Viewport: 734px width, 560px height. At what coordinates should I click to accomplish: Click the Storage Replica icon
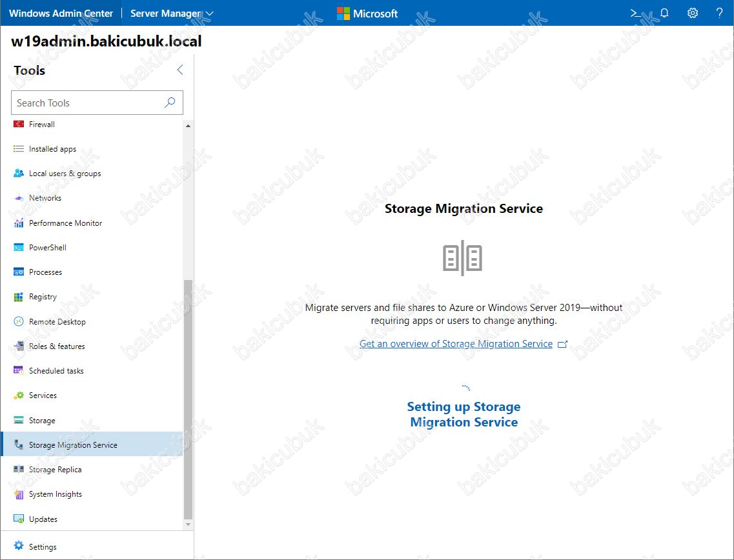tap(19, 469)
